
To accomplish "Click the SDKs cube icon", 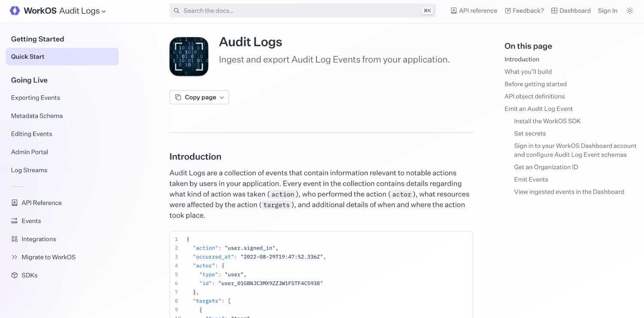I will pyautogui.click(x=15, y=275).
